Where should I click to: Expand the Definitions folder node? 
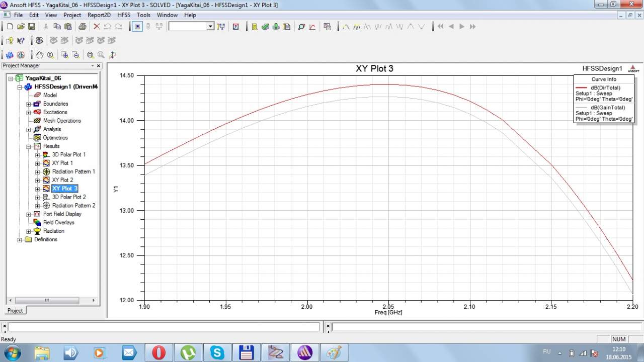click(20, 240)
